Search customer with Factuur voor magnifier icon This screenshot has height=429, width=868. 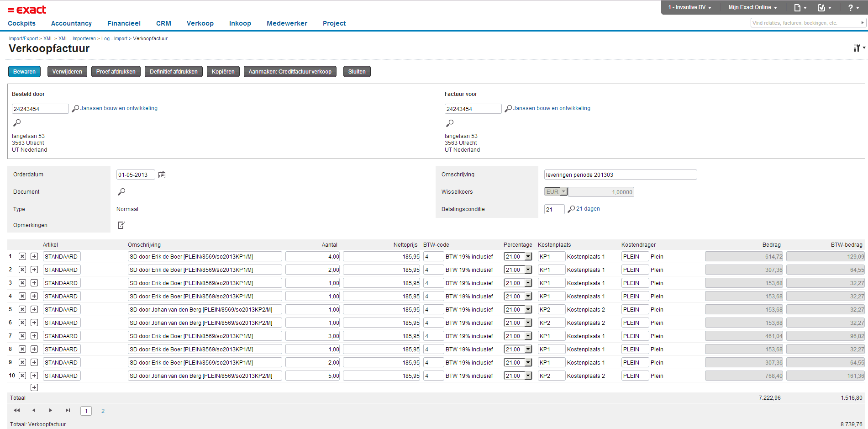508,109
